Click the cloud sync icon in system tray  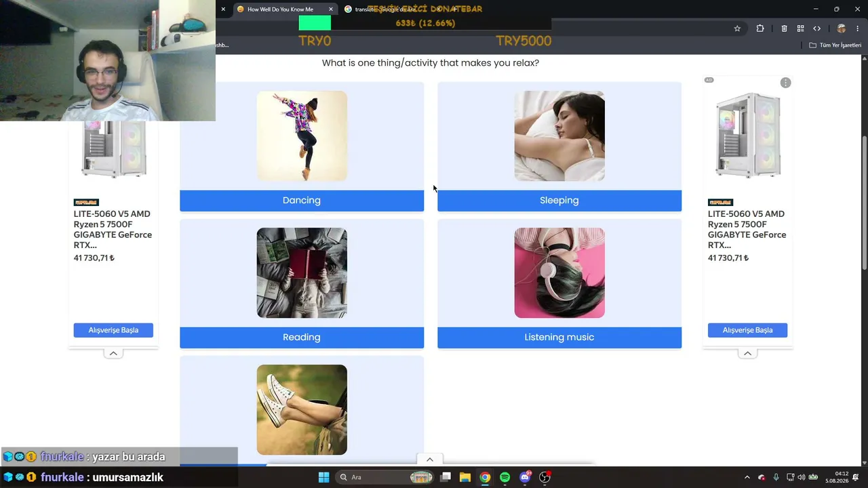[762, 477]
